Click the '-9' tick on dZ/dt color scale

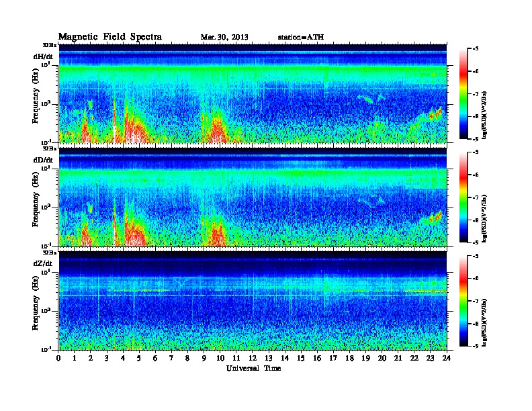pyautogui.click(x=476, y=346)
